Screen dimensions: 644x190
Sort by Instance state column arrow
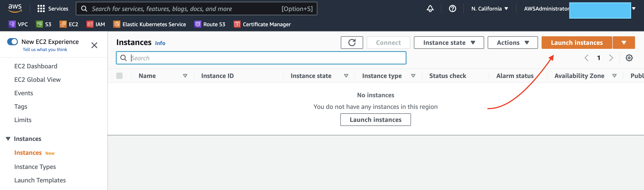coord(346,76)
